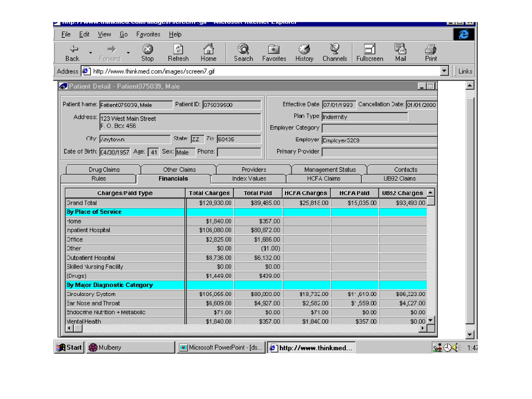Open the Channels satellite dish icon
Image resolution: width=532 pixels, height=399 pixels.
pyautogui.click(x=335, y=49)
